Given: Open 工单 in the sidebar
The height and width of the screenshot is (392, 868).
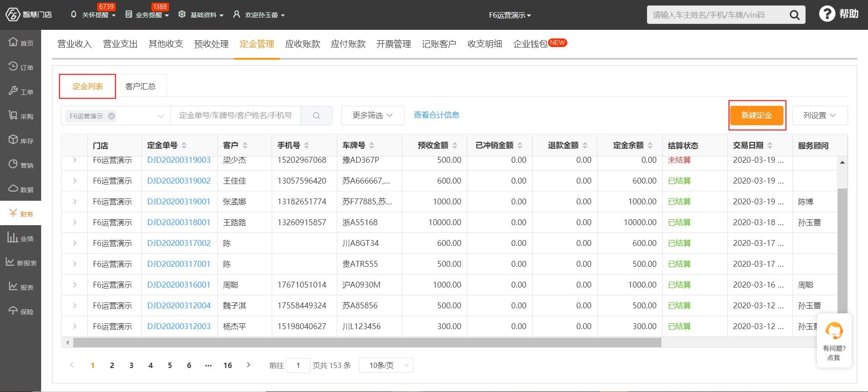Looking at the screenshot, I should (21, 91).
